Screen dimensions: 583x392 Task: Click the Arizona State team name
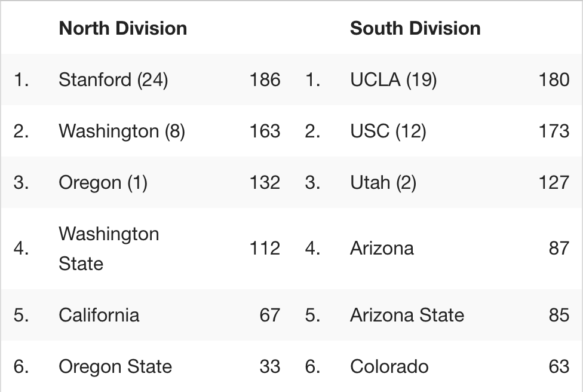407,315
